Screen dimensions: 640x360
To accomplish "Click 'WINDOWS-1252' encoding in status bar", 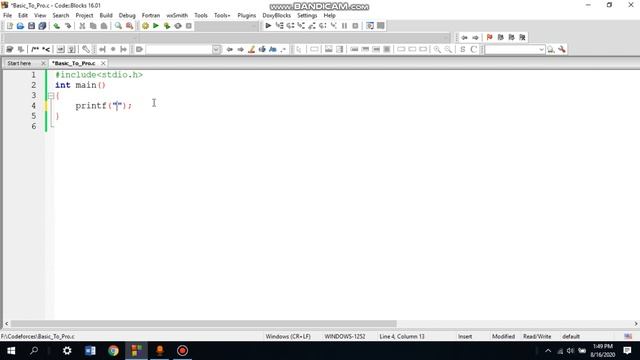I will click(345, 336).
